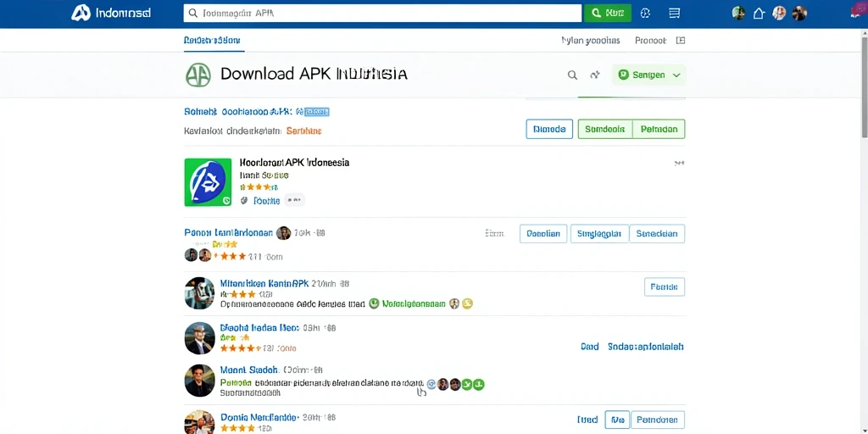868x434 pixels.
Task: Open the home icon in the header
Action: pyautogui.click(x=759, y=14)
